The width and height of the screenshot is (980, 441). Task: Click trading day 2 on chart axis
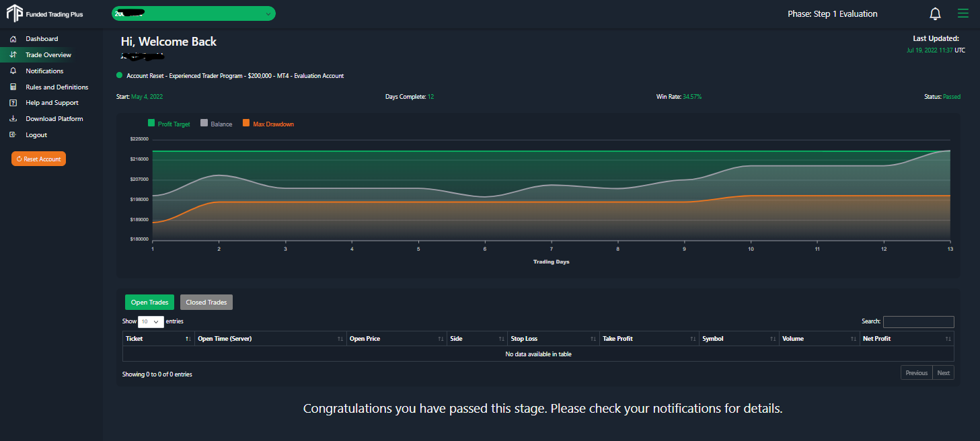coord(219,249)
